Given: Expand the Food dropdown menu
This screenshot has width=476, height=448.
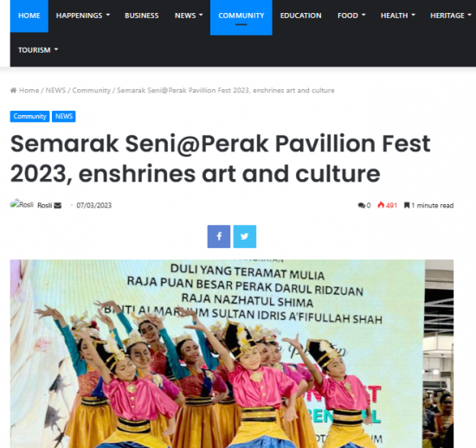Looking at the screenshot, I should pos(351,16).
